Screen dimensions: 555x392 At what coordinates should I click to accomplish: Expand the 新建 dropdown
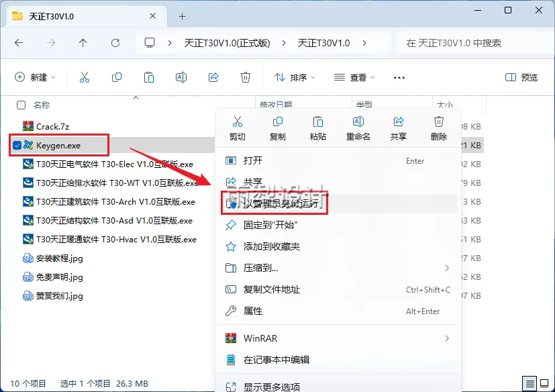click(x=35, y=77)
